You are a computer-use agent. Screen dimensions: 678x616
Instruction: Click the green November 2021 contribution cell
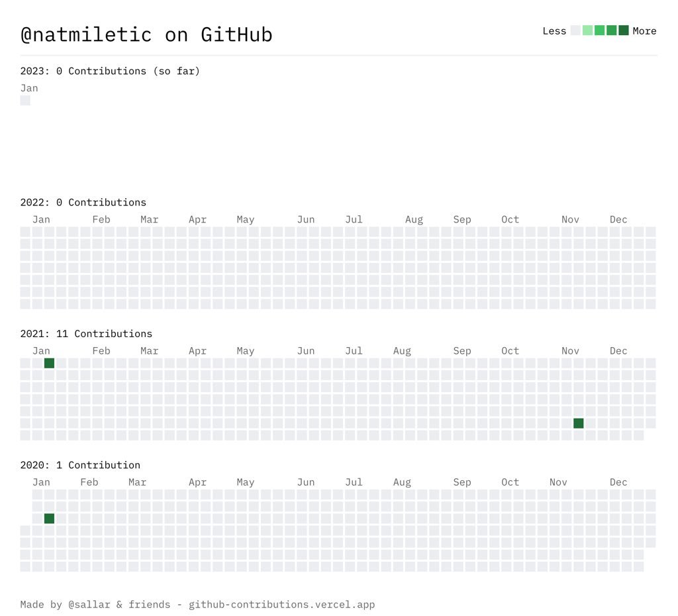click(579, 423)
